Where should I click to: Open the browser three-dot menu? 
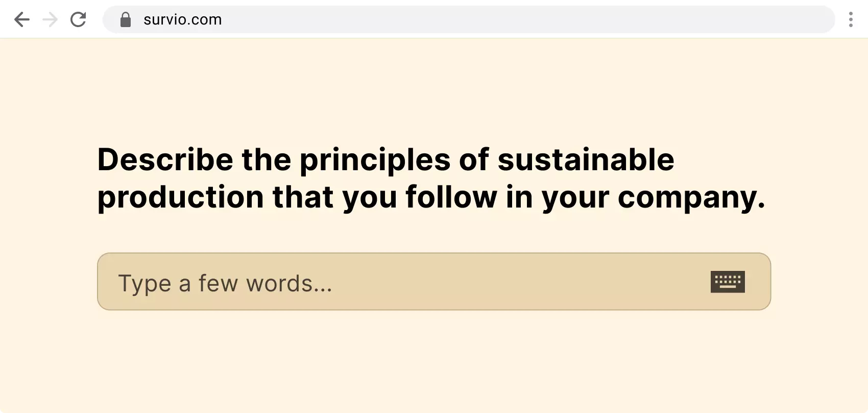pyautogui.click(x=851, y=19)
